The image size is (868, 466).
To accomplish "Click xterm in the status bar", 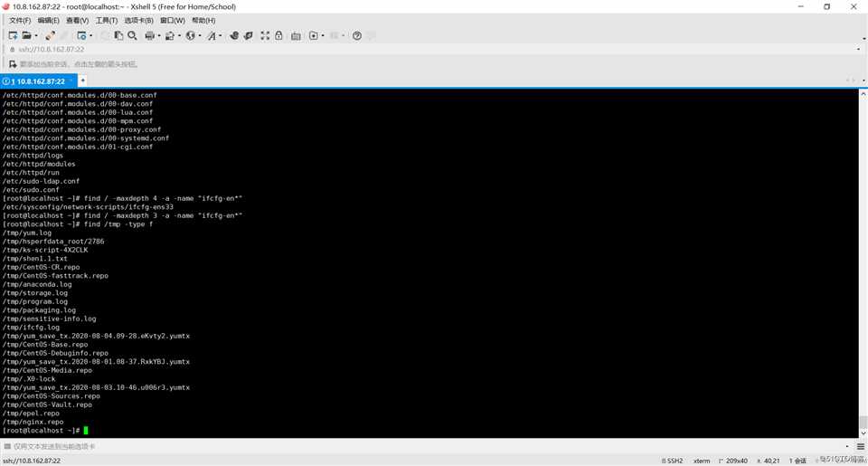I will click(702, 461).
